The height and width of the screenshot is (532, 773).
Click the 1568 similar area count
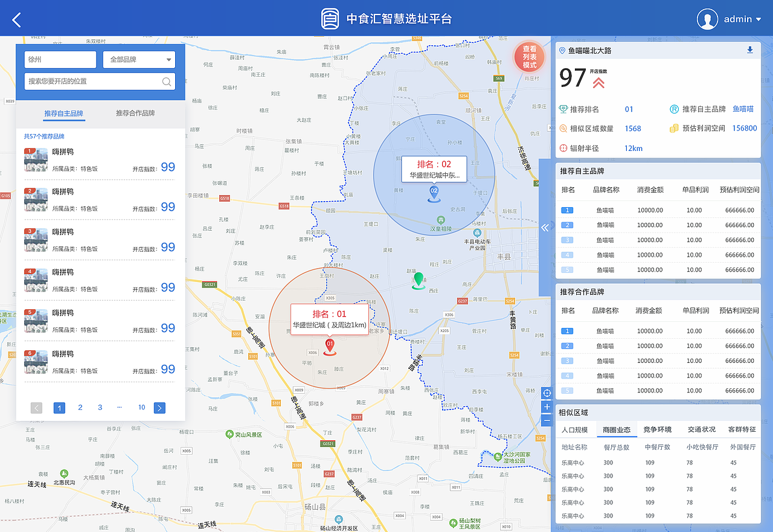633,129
